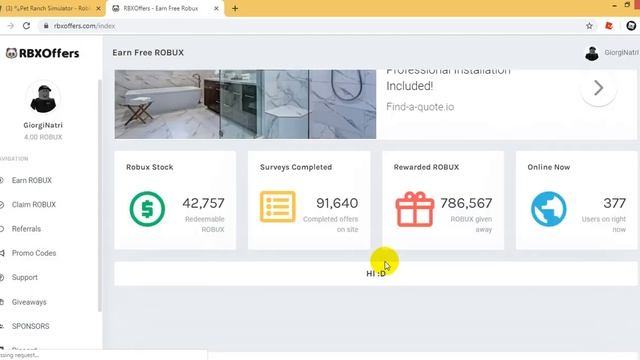Click the red gift Rewarded ROBUX icon

click(415, 209)
